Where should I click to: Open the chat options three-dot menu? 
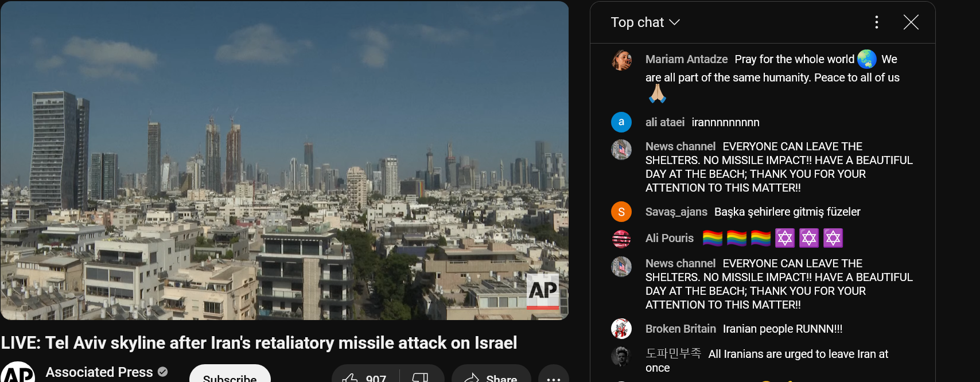coord(876,22)
